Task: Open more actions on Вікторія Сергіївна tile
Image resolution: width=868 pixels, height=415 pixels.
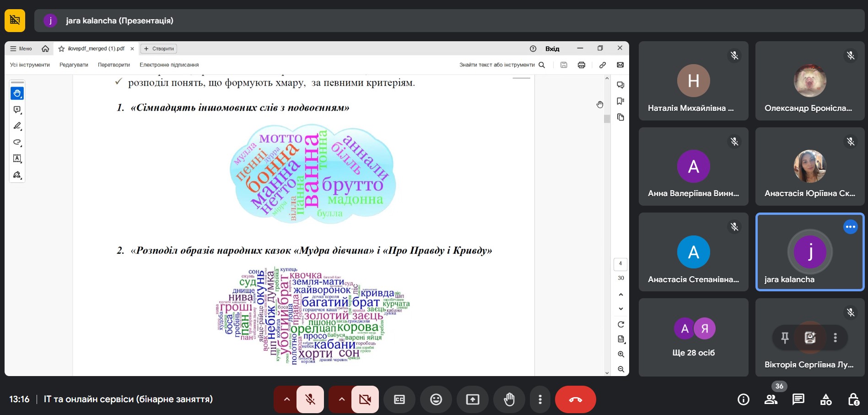Action: coord(835,338)
